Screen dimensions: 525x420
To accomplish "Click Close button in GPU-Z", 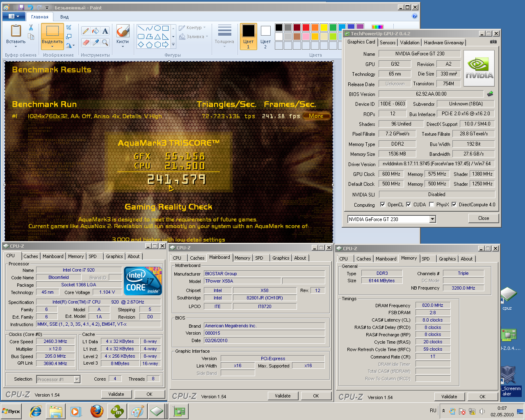I will pyautogui.click(x=484, y=218).
